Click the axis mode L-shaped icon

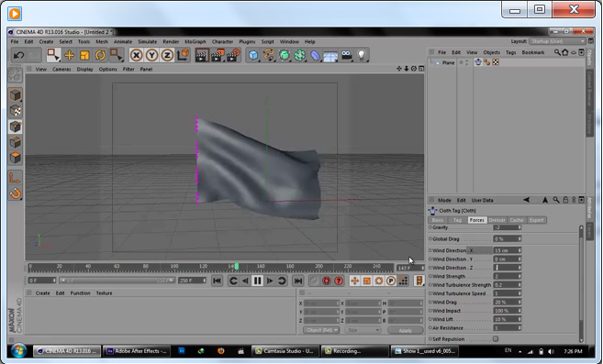pos(15,178)
